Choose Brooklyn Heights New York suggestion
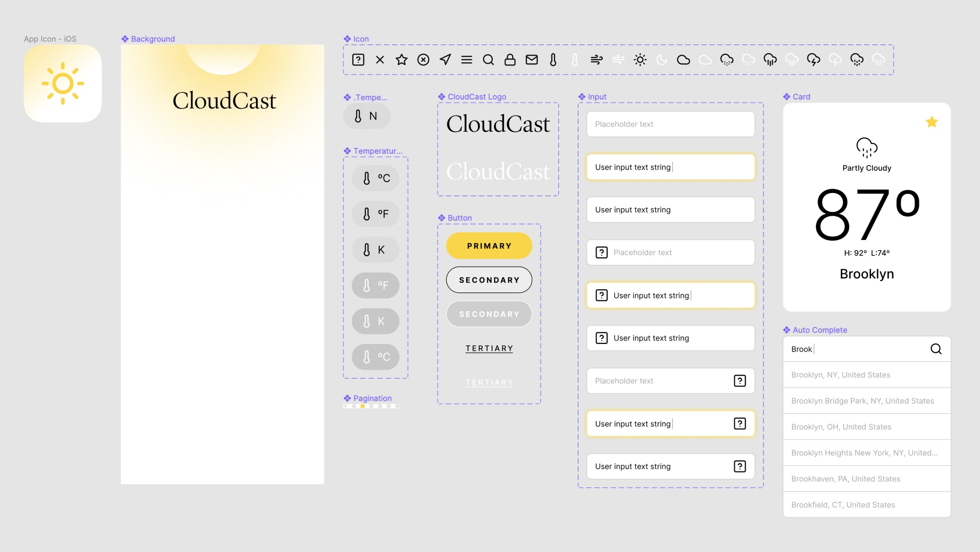980x552 pixels. (867, 453)
